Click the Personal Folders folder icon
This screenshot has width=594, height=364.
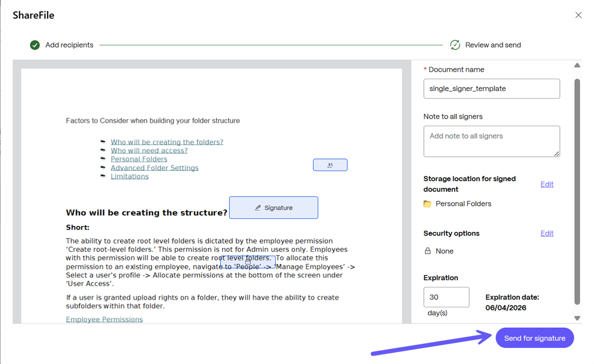pos(427,203)
